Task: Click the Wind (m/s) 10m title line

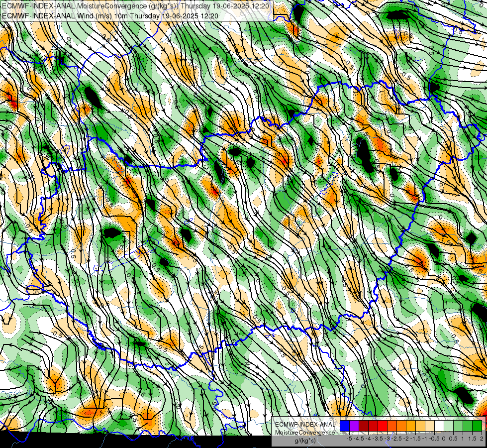Action: [110, 16]
